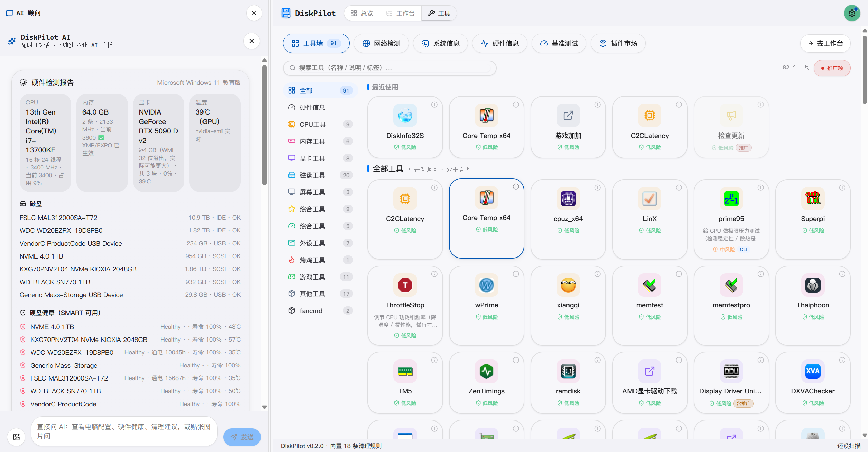The height and width of the screenshot is (452, 868).
Task: Switch to the 总览 tab
Action: point(362,13)
